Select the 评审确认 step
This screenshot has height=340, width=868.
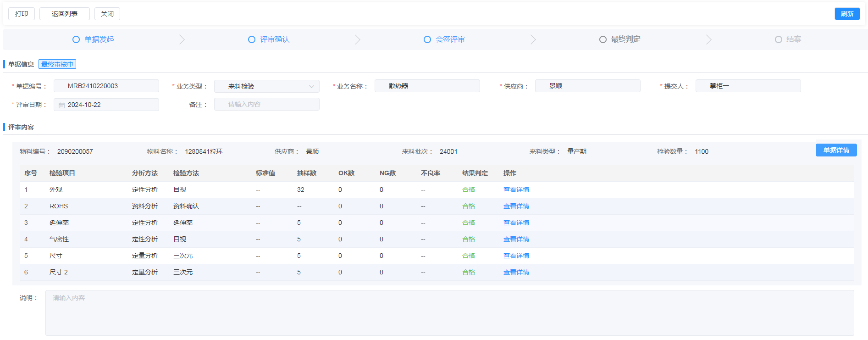275,39
